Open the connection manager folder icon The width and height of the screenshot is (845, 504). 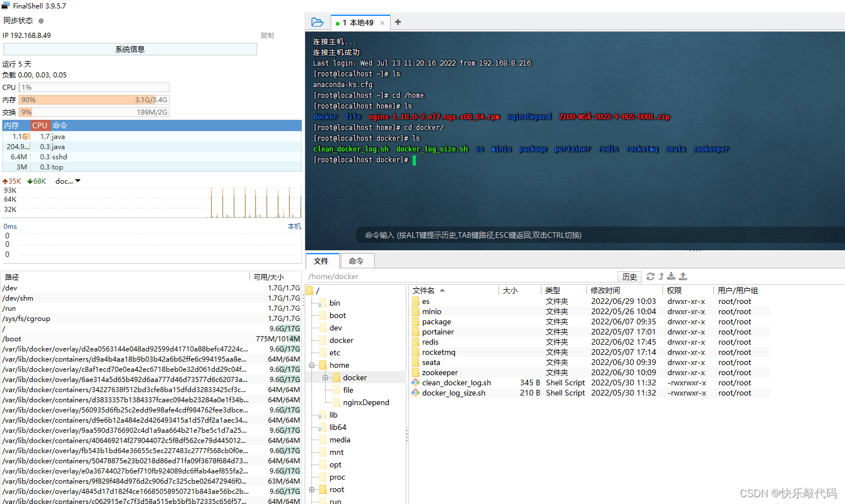tap(318, 23)
